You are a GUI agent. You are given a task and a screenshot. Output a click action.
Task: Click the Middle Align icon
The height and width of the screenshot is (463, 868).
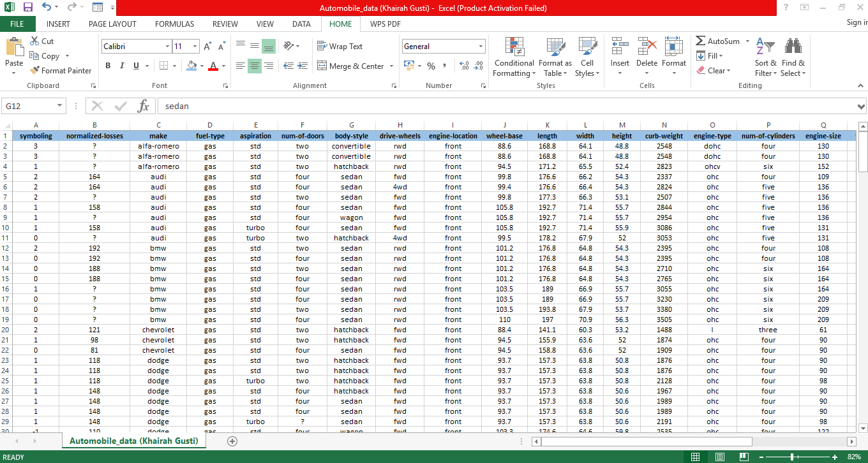pyautogui.click(x=255, y=46)
